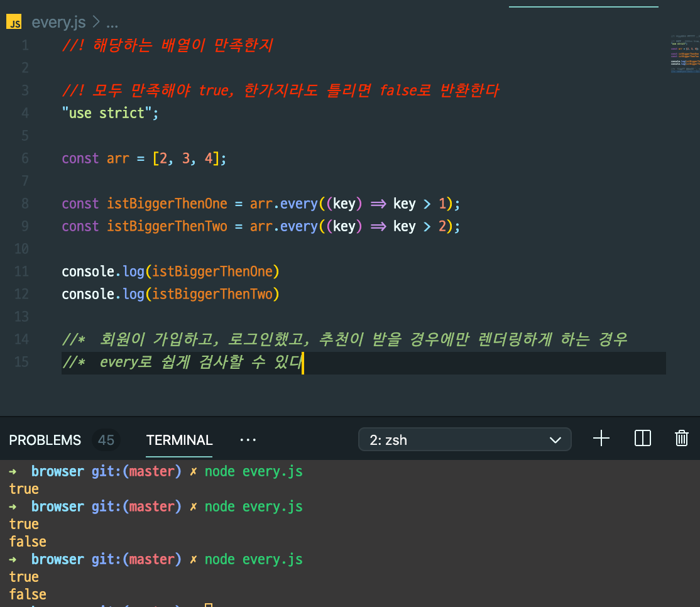Split the terminal with split icon

click(x=642, y=439)
